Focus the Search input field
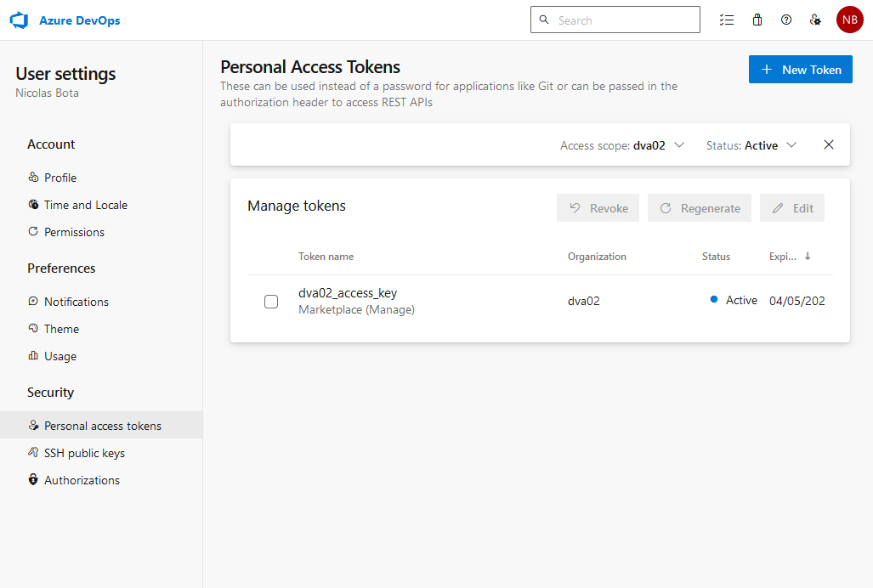Screen dimensions: 873x588 615,20
